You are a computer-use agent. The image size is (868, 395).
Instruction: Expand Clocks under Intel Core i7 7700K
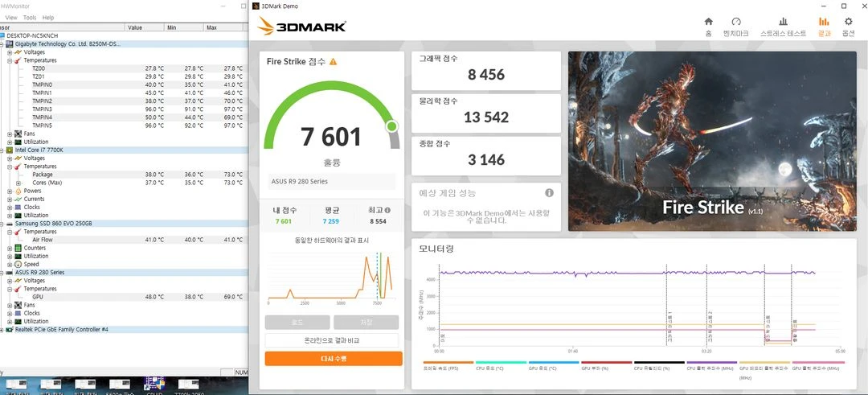10,208
